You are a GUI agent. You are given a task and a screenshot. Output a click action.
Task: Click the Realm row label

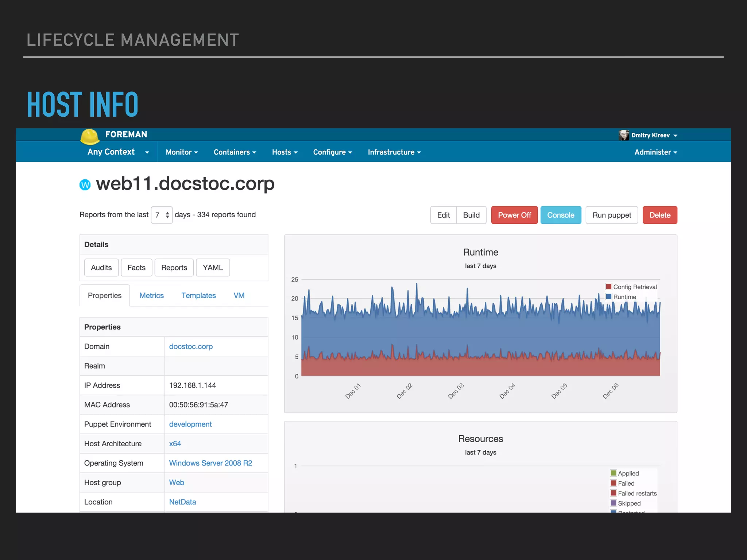tap(94, 366)
